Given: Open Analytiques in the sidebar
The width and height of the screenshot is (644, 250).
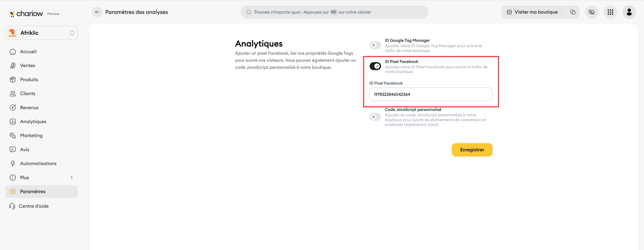Looking at the screenshot, I should (x=33, y=121).
